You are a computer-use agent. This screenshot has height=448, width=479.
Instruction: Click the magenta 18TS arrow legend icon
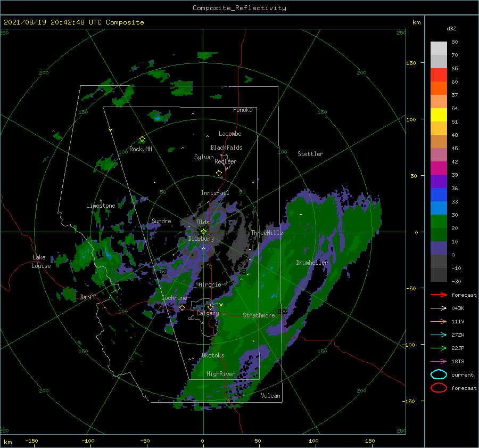pyautogui.click(x=439, y=362)
